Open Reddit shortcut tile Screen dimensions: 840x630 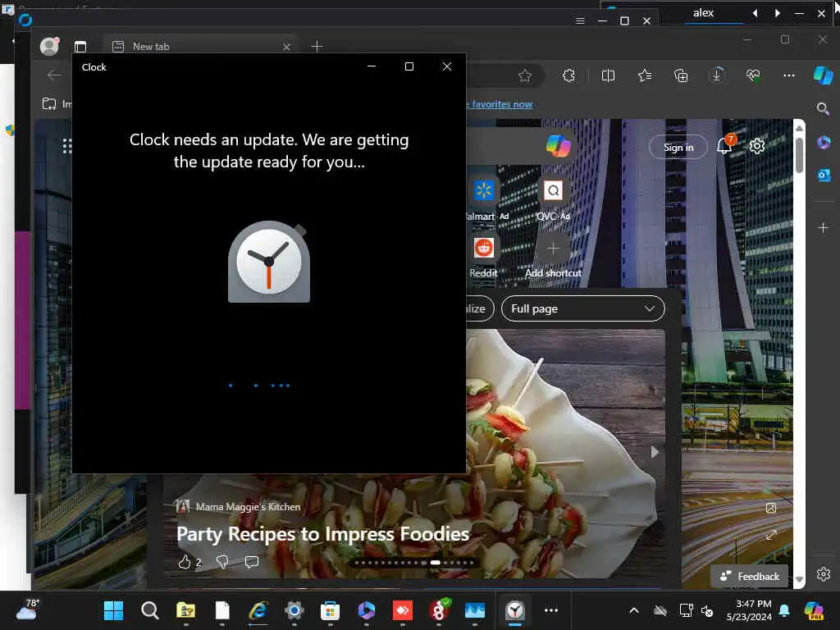click(x=484, y=248)
